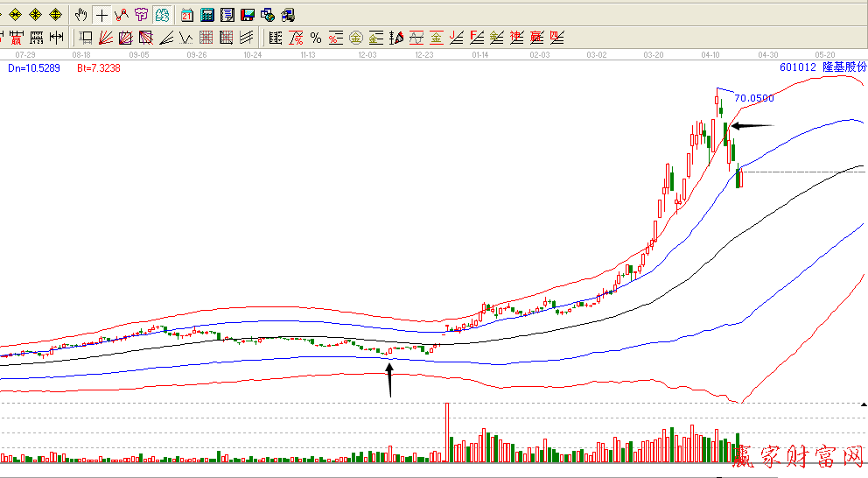Toggle the crosshair cursor tool
The width and height of the screenshot is (868, 478).
[101, 15]
